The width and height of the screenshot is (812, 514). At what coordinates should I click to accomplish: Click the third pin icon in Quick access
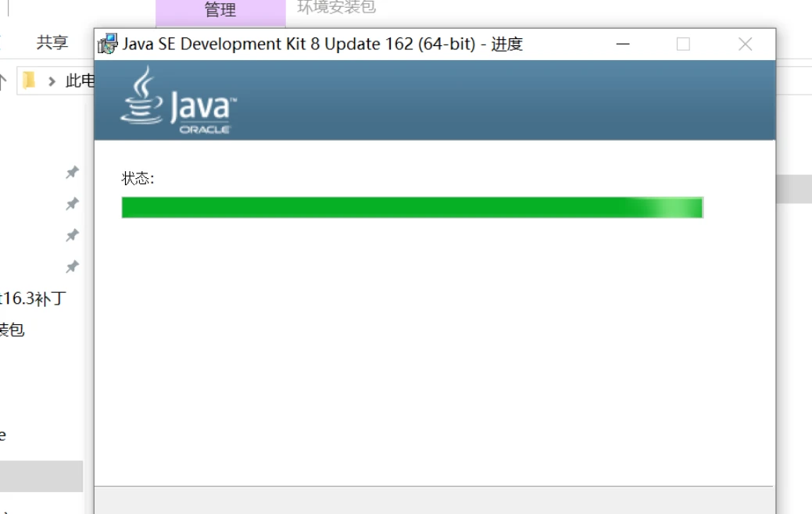[73, 236]
